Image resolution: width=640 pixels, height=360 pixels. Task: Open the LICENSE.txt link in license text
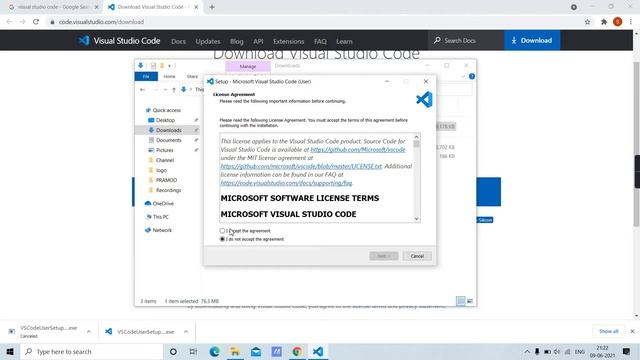point(301,167)
